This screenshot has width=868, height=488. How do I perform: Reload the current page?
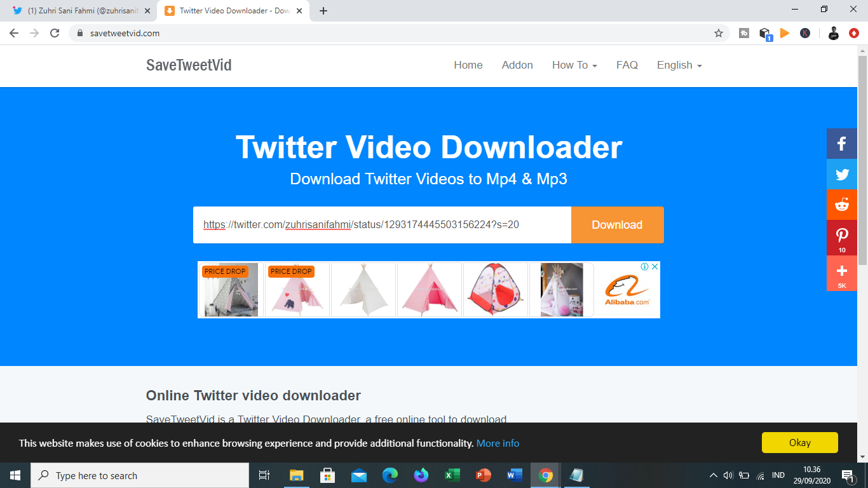[55, 33]
